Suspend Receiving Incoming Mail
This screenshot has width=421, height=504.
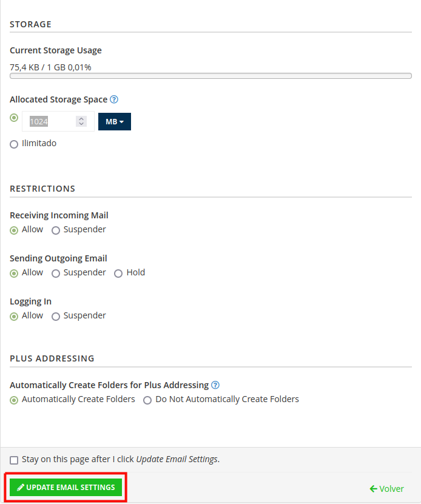[56, 230]
